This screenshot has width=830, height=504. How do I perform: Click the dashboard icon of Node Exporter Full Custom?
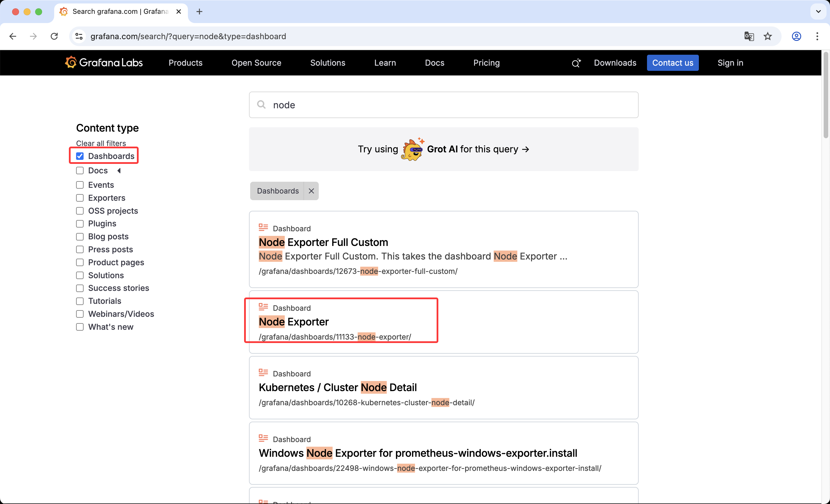(263, 228)
